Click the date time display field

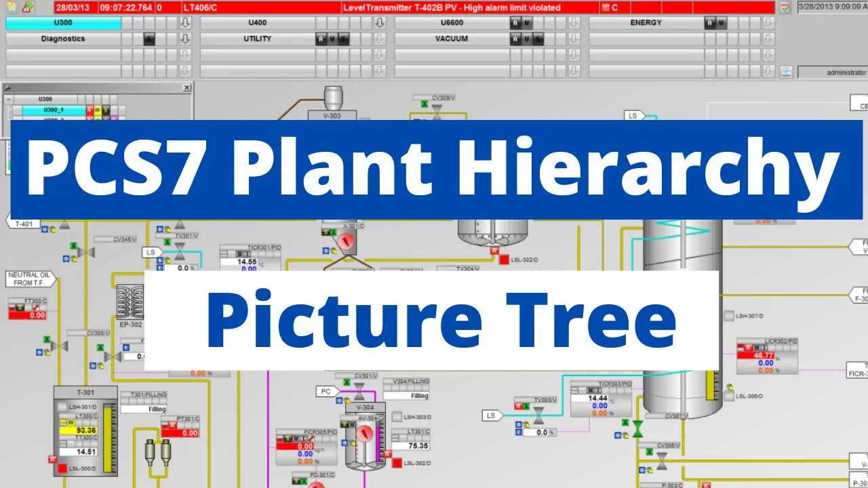[832, 7]
